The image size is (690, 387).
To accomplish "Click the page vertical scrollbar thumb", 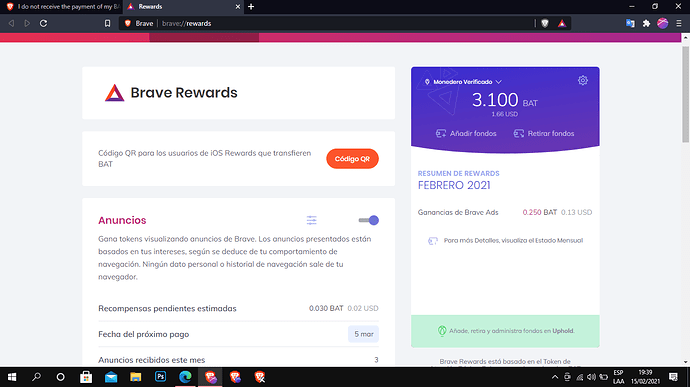I will pyautogui.click(x=686, y=94).
